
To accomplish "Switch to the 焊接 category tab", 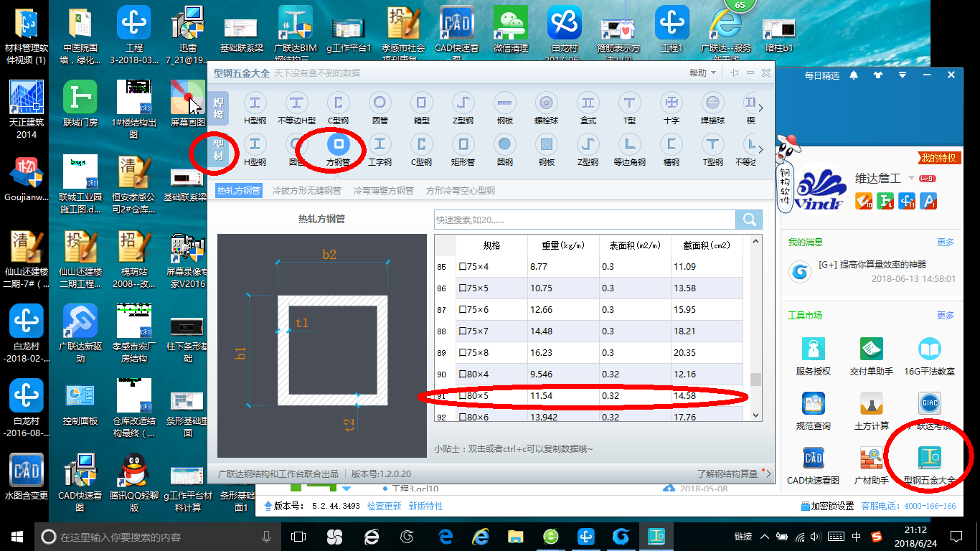I will point(218,109).
